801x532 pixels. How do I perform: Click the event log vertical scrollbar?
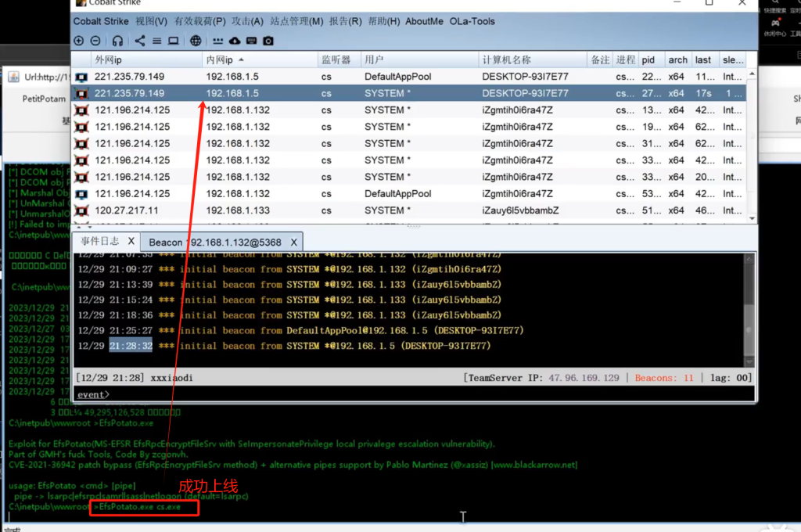pyautogui.click(x=749, y=310)
